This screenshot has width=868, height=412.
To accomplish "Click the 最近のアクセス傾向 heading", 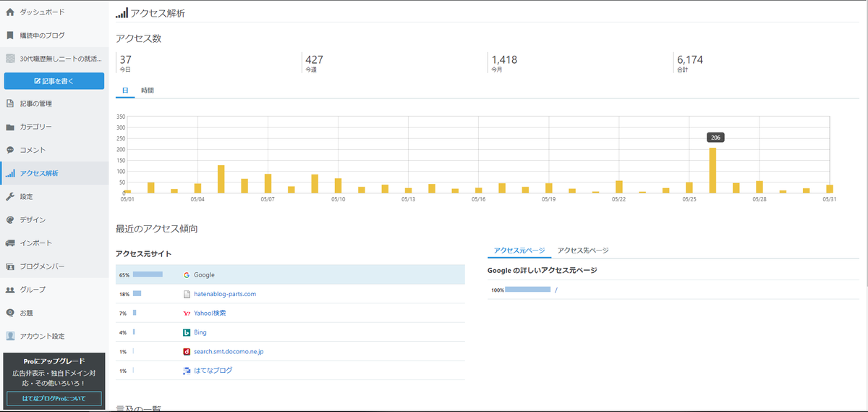I will point(157,229).
